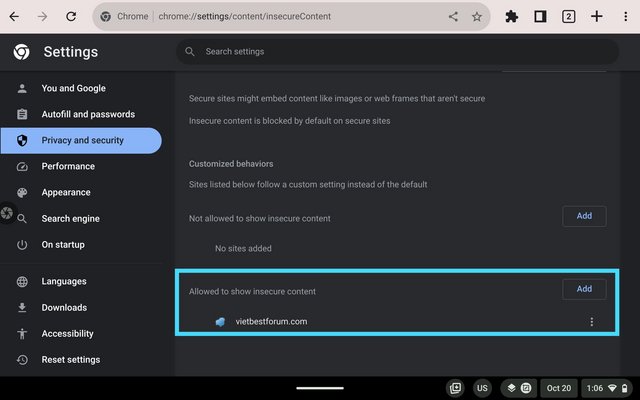This screenshot has height=400, width=640.
Task: Click the shield icon for Privacy and security
Action: tap(22, 140)
